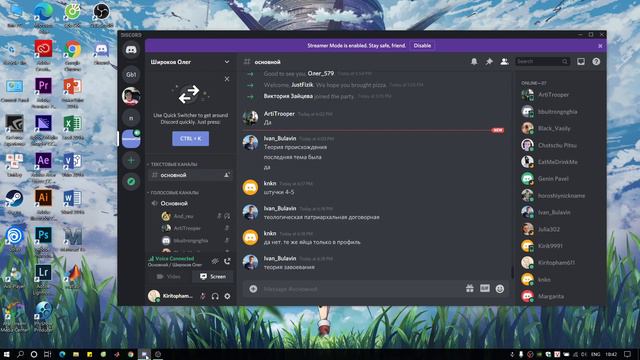
Task: Expand the Широков Олег server menu
Action: click(190, 62)
